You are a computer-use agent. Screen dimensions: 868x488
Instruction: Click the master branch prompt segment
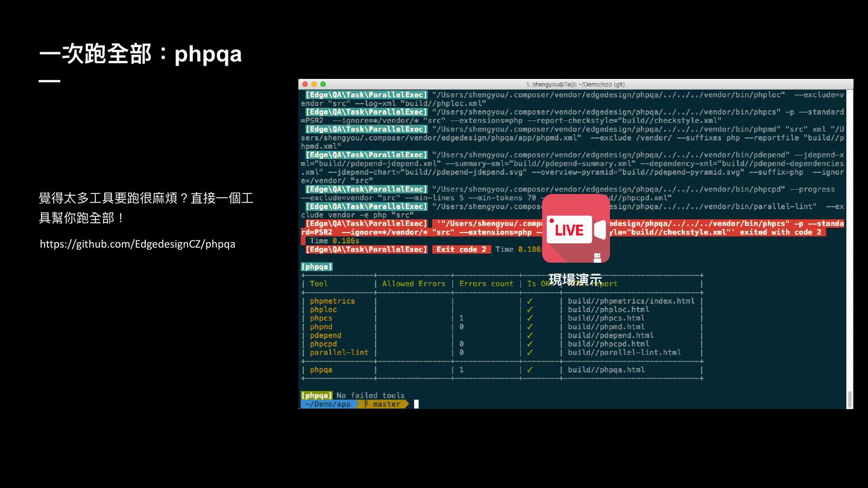point(386,404)
